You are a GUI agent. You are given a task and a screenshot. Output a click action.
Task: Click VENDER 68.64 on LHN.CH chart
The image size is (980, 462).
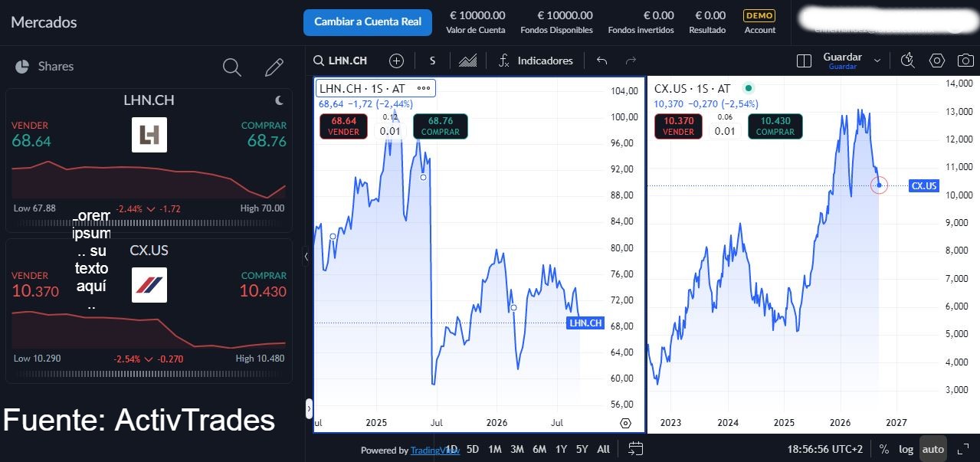tap(343, 126)
